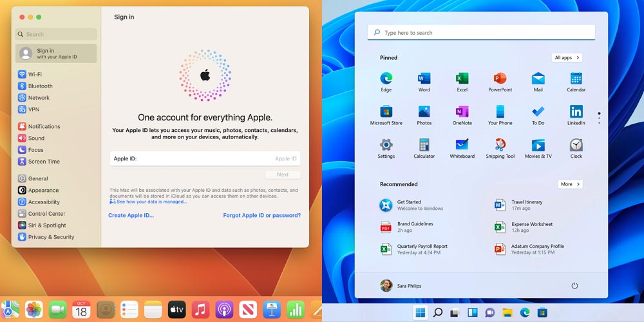Image resolution: width=644 pixels, height=322 pixels.
Task: Expand the All apps list
Action: [566, 58]
